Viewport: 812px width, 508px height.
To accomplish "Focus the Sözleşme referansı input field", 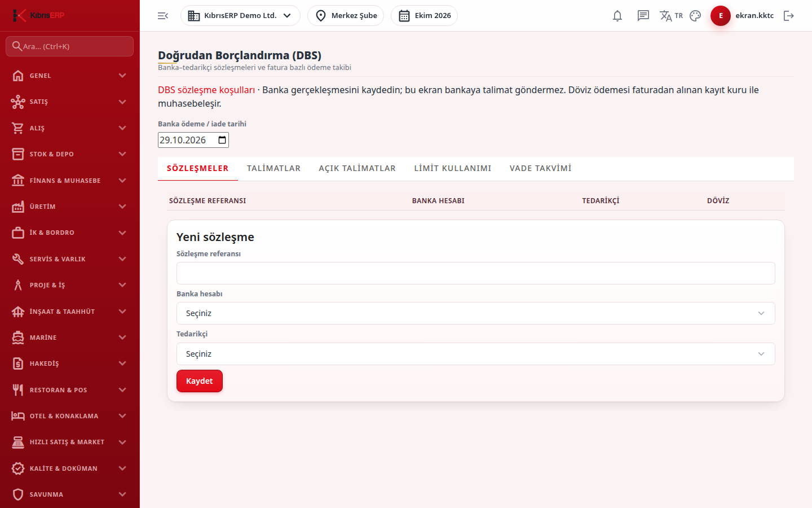I will [x=476, y=273].
